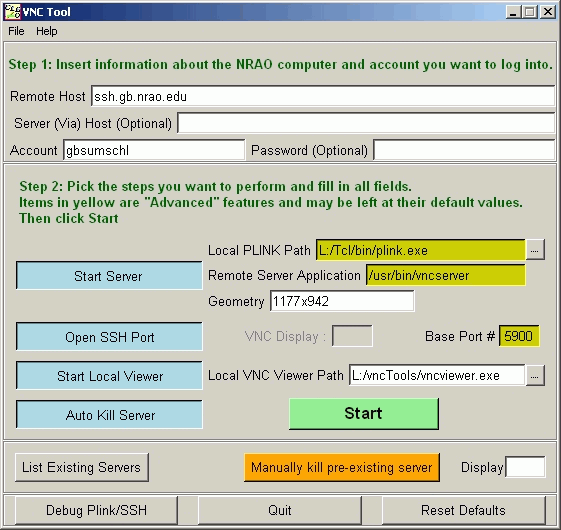
Task: Focus the Remote Host field
Action: click(x=323, y=96)
